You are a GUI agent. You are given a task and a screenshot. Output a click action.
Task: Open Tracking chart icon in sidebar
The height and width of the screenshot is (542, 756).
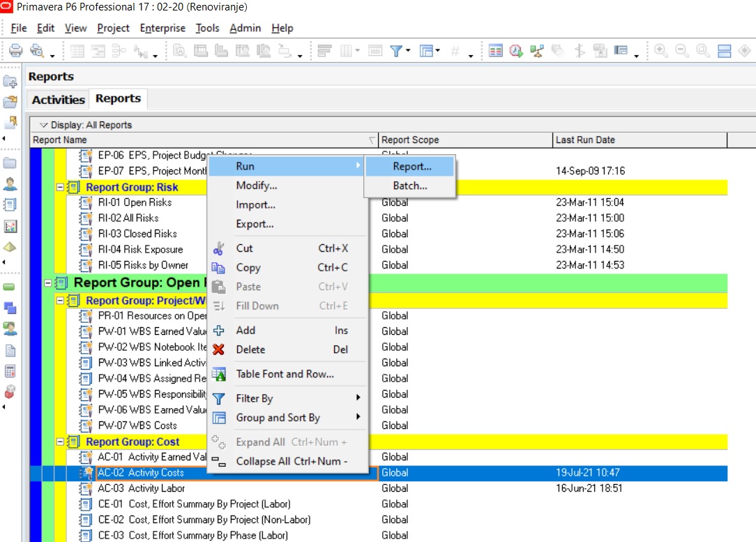[x=10, y=226]
